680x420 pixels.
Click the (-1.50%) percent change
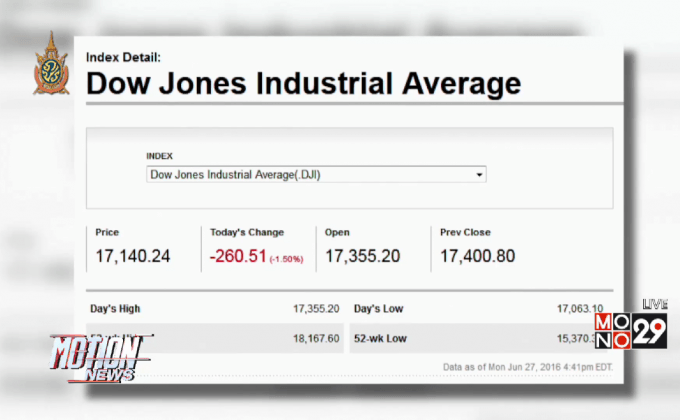click(x=286, y=258)
